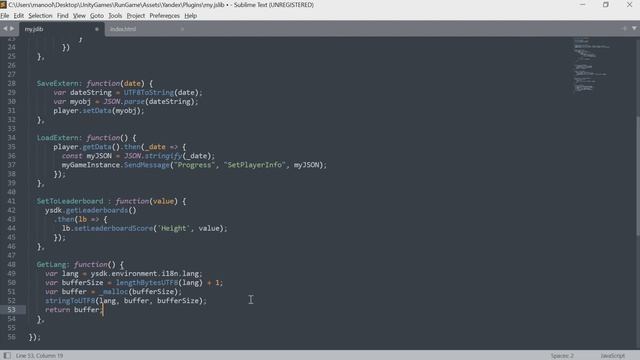Change indentation via Spaces: 2

pyautogui.click(x=562, y=356)
